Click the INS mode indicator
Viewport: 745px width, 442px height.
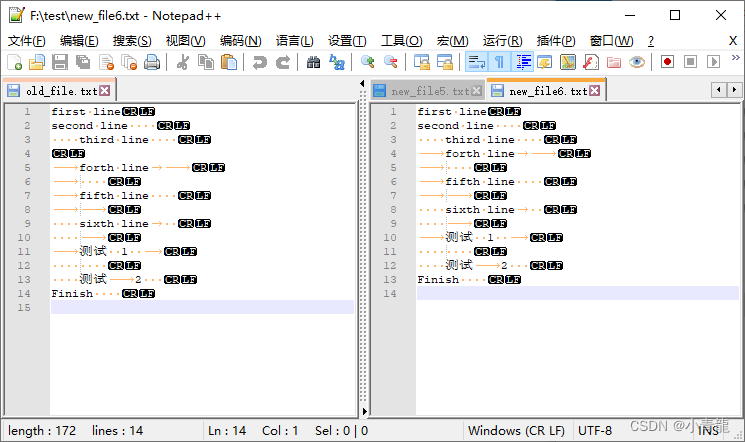[x=708, y=431]
